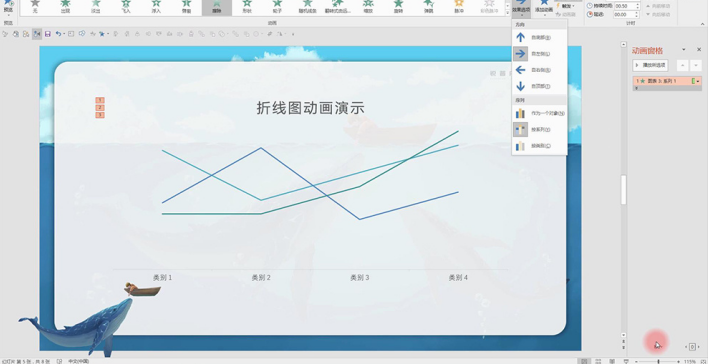The width and height of the screenshot is (709, 364).
Task: Choose 自底部 (From Bottom) direction
Action: pyautogui.click(x=540, y=38)
